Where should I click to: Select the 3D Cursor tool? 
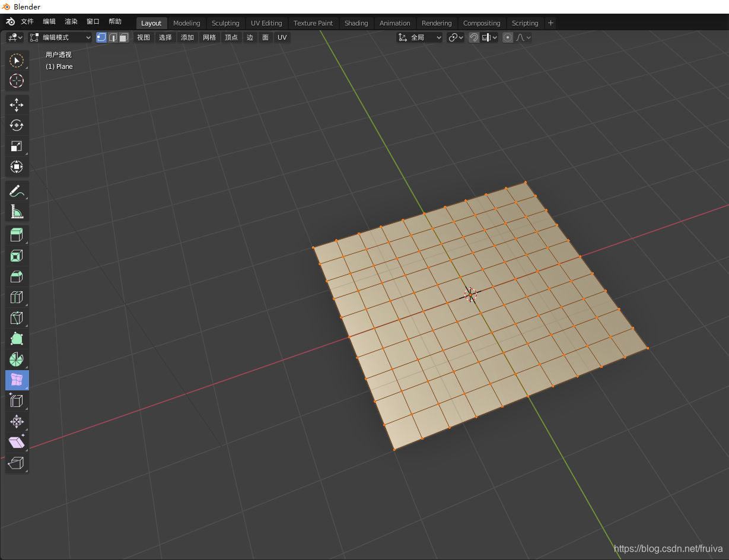click(17, 81)
